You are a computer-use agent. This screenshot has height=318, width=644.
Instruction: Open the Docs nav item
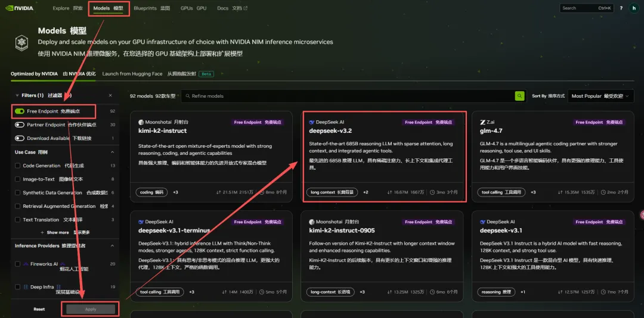point(233,8)
